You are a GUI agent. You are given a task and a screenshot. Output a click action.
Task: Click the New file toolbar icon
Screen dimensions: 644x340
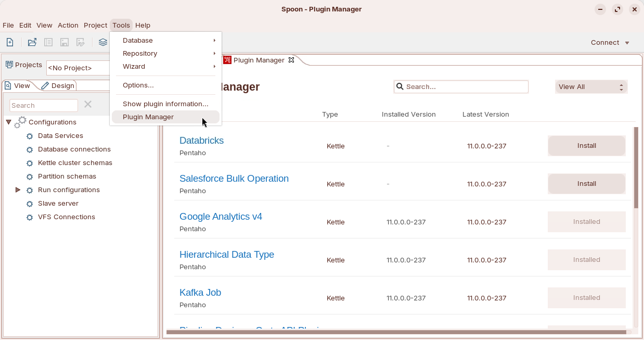pos(10,43)
